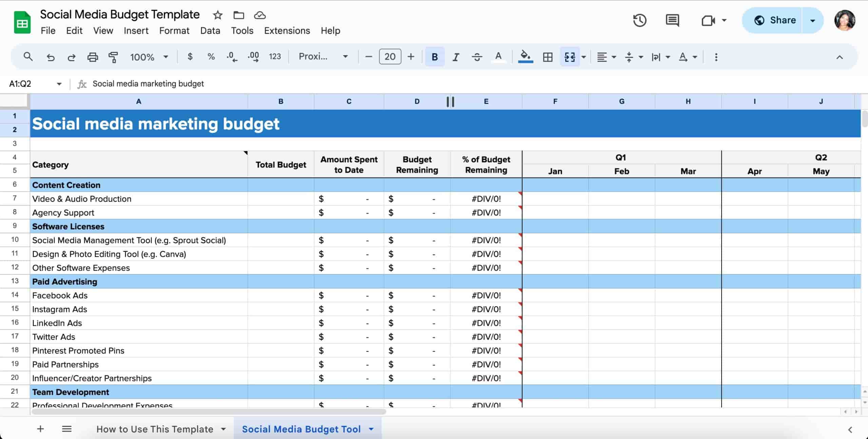Screen dimensions: 868x439
Task: Format selection as currency
Action: (190, 57)
